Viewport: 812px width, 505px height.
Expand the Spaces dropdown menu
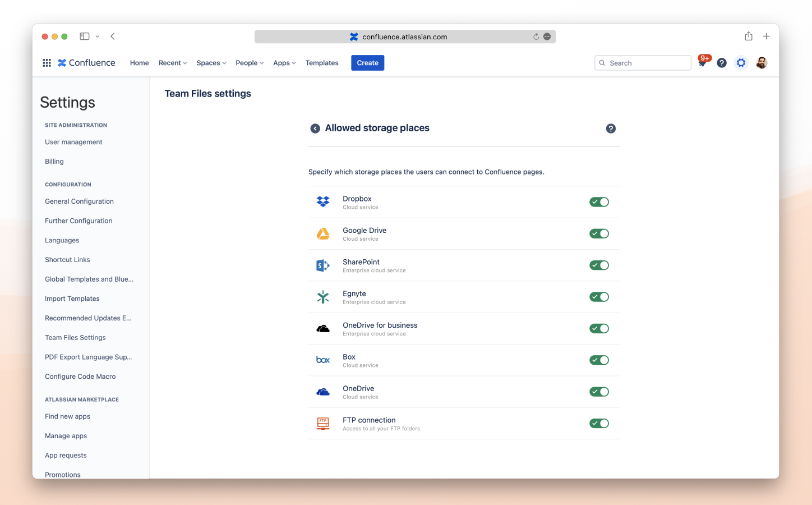pos(211,63)
